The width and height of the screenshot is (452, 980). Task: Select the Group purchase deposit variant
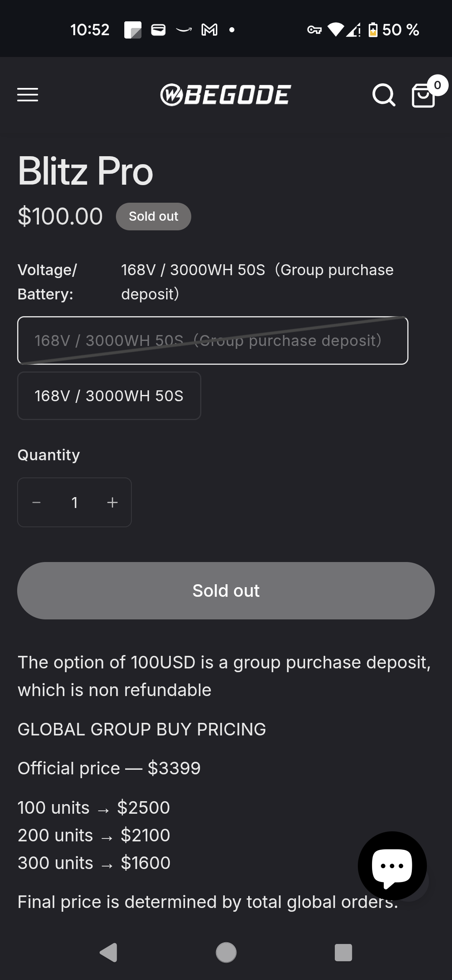tap(213, 340)
